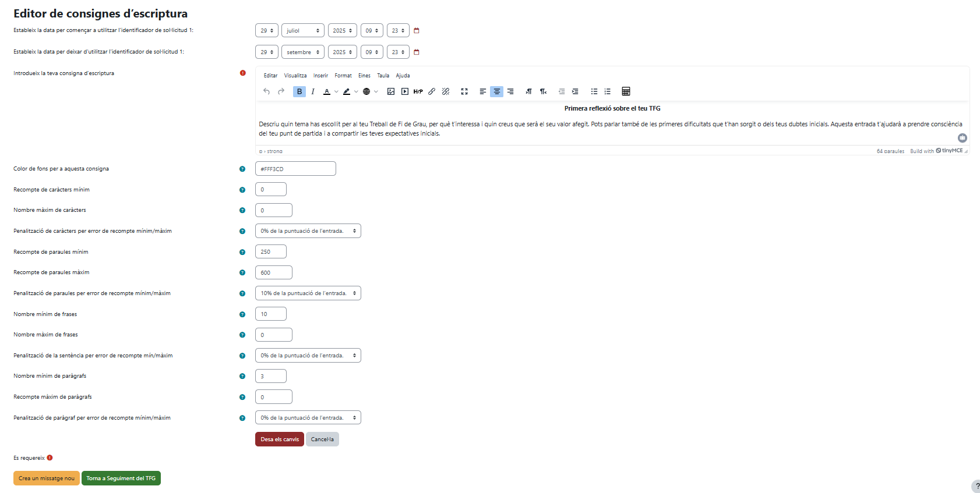
Task: Click the insert media icon
Action: [405, 91]
